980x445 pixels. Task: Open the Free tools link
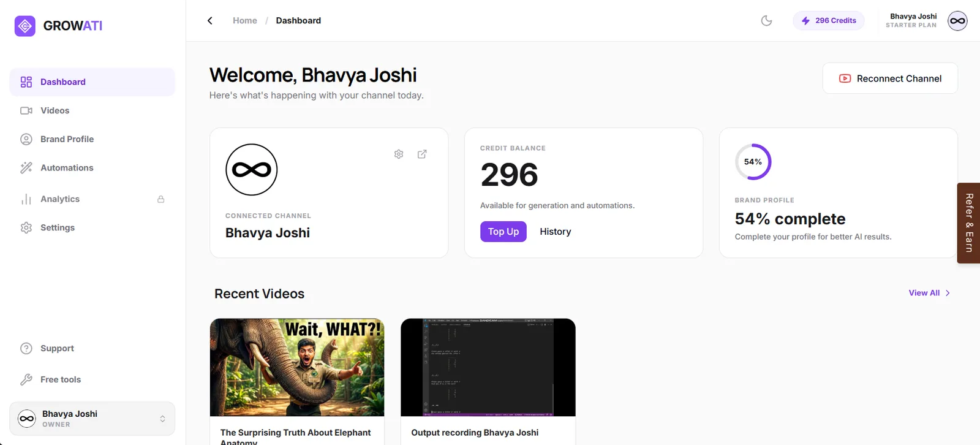[x=61, y=379]
